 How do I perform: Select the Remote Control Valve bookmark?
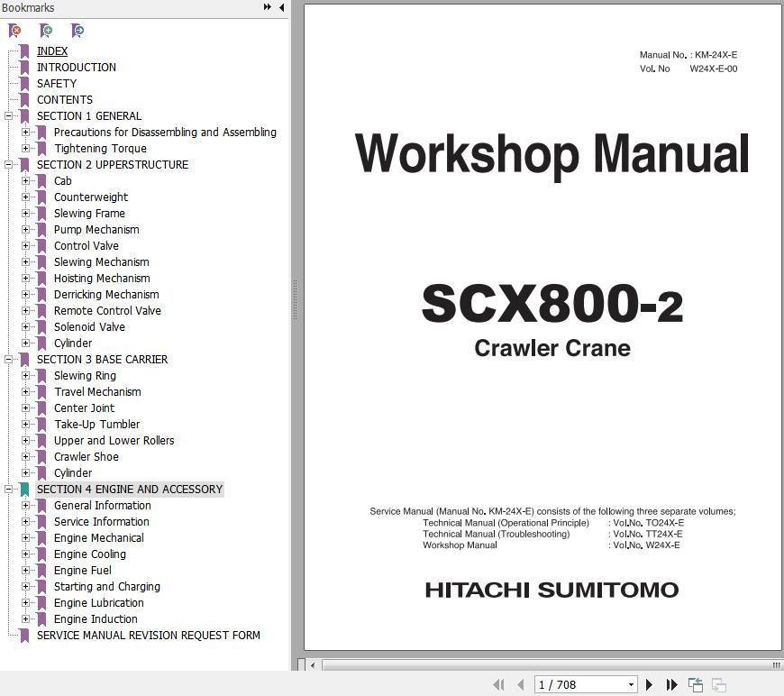click(107, 311)
